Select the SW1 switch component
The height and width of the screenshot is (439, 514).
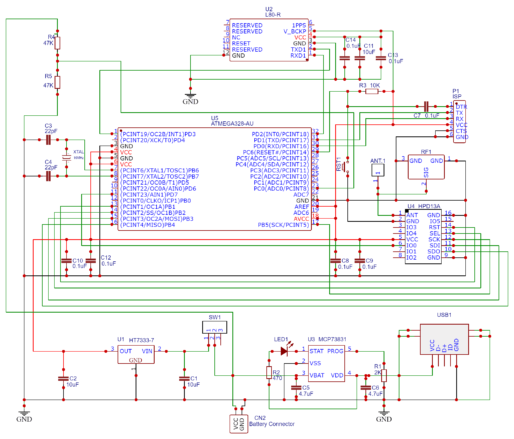pos(215,327)
